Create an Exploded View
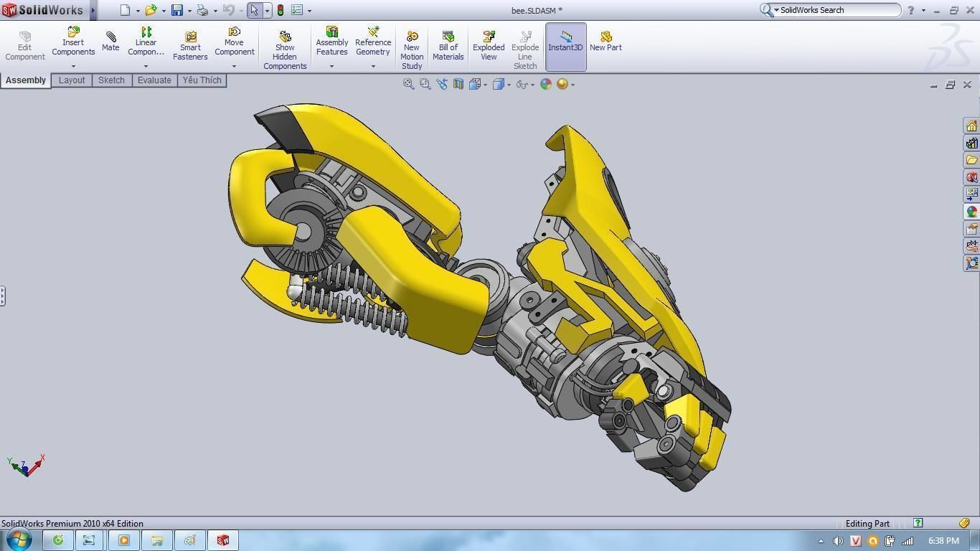 click(x=489, y=46)
